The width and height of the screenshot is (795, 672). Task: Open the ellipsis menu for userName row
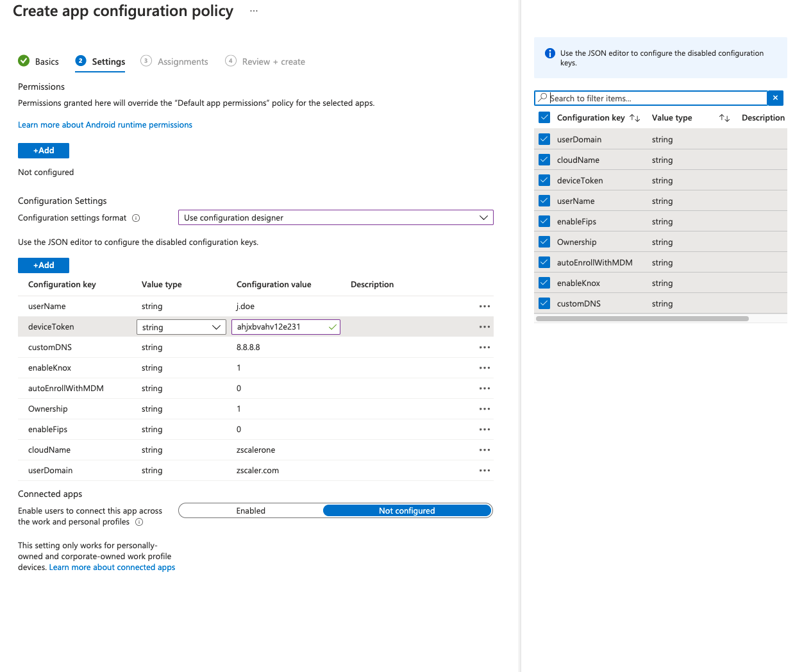tap(484, 307)
